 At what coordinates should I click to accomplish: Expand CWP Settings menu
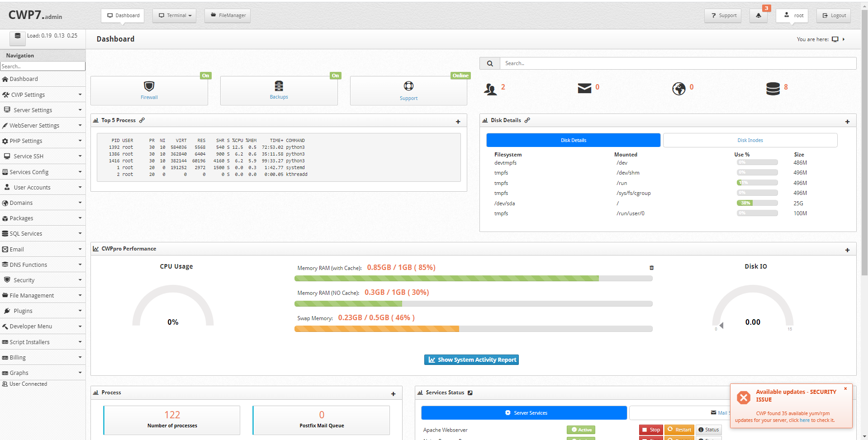point(43,95)
